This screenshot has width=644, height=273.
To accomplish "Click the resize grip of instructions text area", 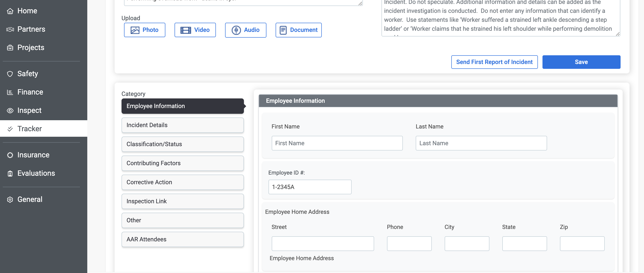I will pyautogui.click(x=618, y=34).
